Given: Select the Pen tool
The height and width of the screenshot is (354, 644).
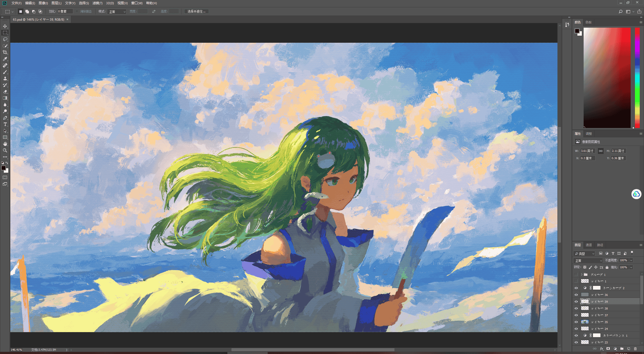Looking at the screenshot, I should point(5,118).
